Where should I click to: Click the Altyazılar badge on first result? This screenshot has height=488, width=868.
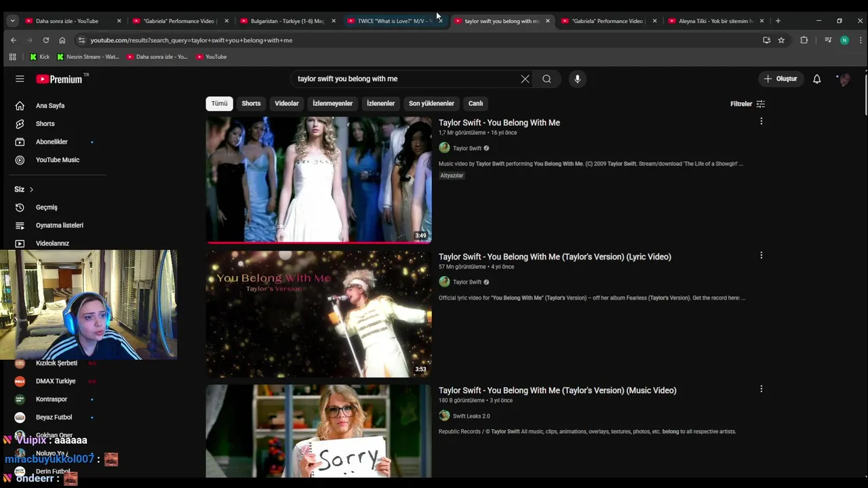[452, 176]
